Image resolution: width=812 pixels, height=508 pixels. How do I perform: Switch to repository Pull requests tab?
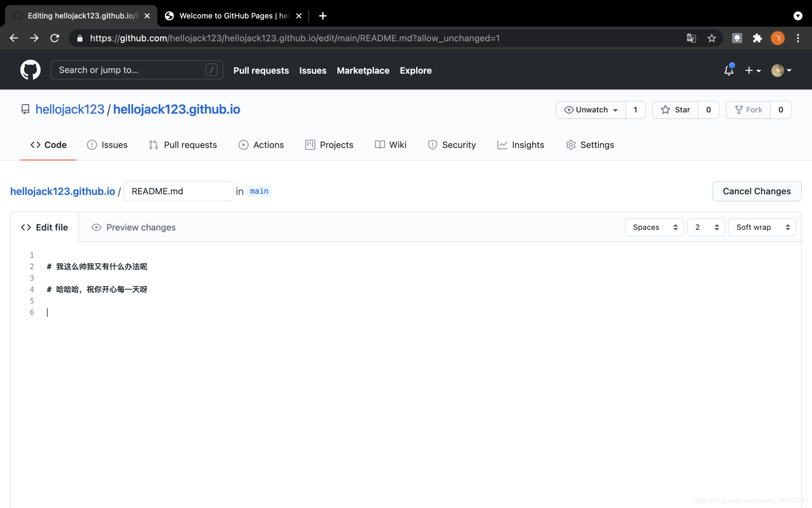(x=183, y=145)
